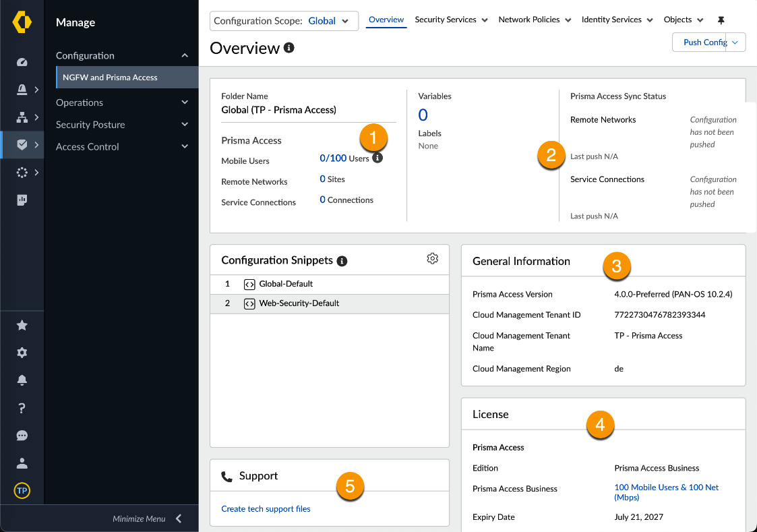Screen dimensions: 757x532
Task: Select NGFW and Prisma Access menu item
Action: (127, 78)
